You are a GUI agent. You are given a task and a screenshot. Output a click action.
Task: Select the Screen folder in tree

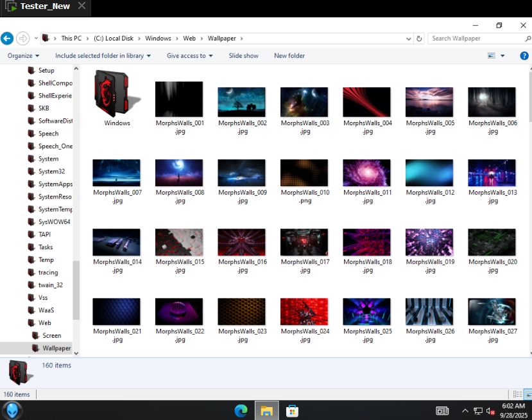[x=51, y=335]
